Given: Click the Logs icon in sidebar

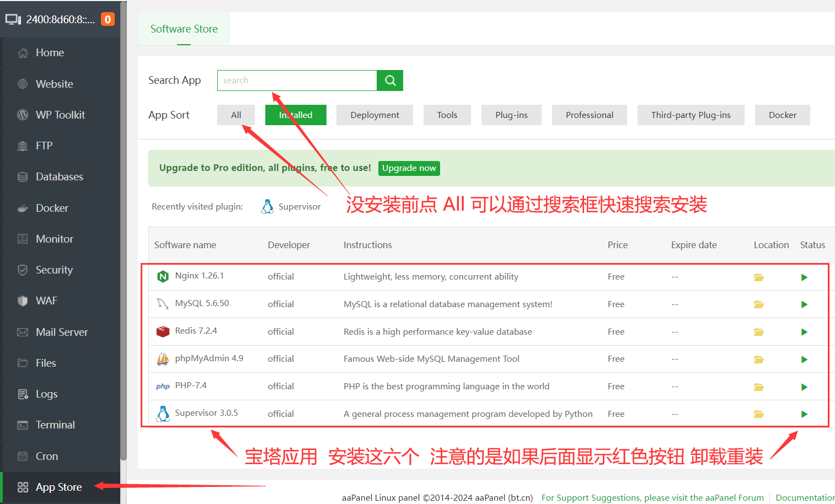Looking at the screenshot, I should tap(23, 394).
